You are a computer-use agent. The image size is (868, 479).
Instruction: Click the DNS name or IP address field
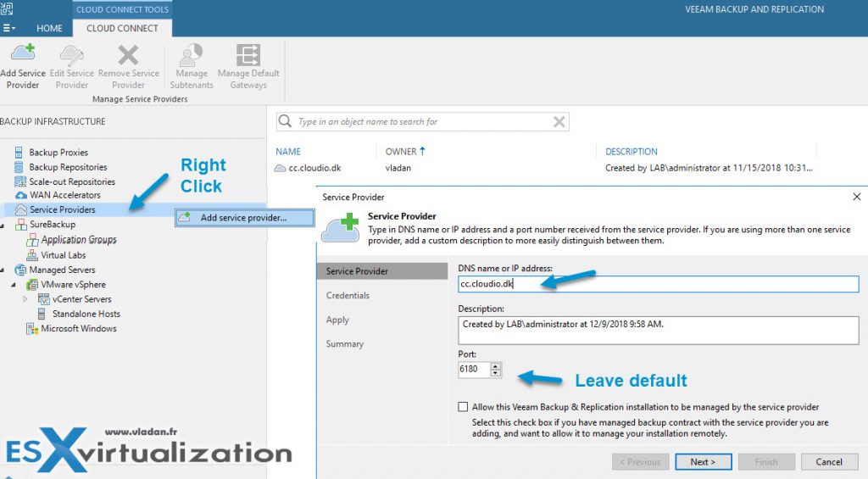[658, 285]
